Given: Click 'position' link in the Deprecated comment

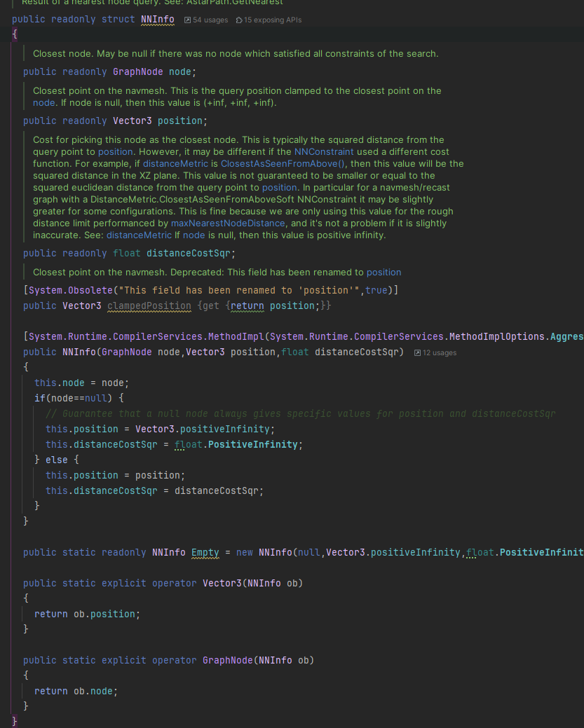Looking at the screenshot, I should 383,272.
